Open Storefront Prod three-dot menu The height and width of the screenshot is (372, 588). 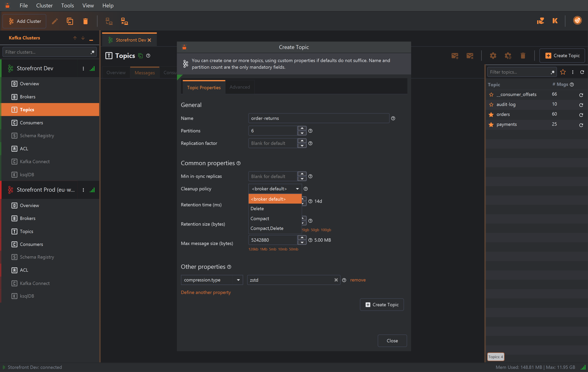coord(83,190)
